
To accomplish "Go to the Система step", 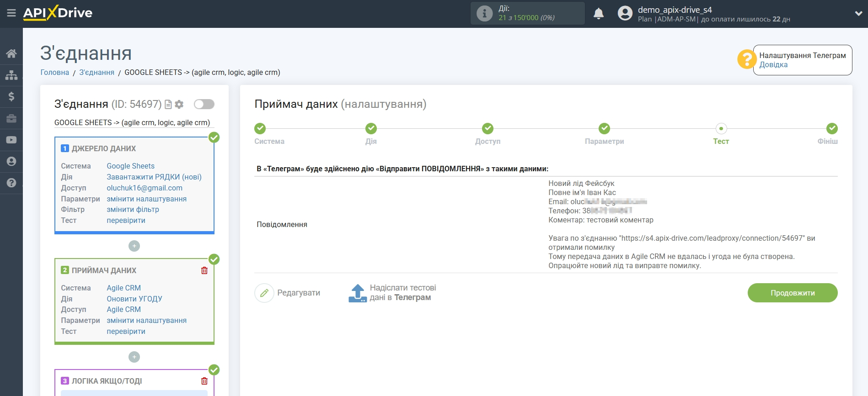I will pos(260,128).
